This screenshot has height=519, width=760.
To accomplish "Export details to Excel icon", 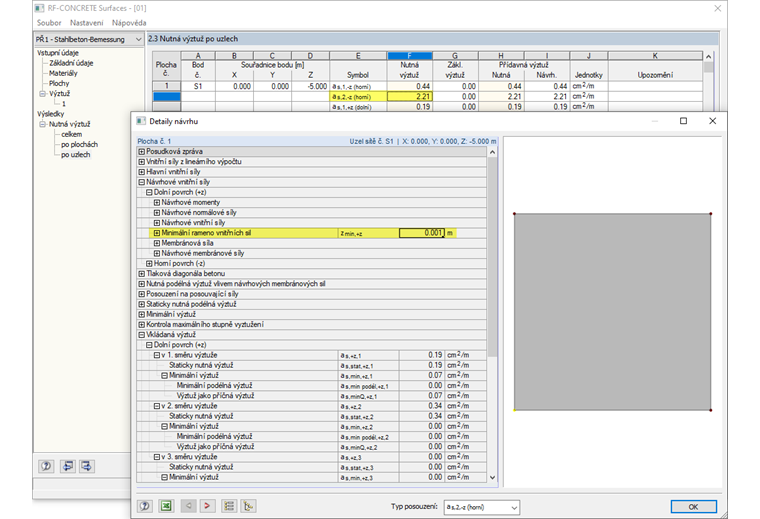I will click(166, 506).
